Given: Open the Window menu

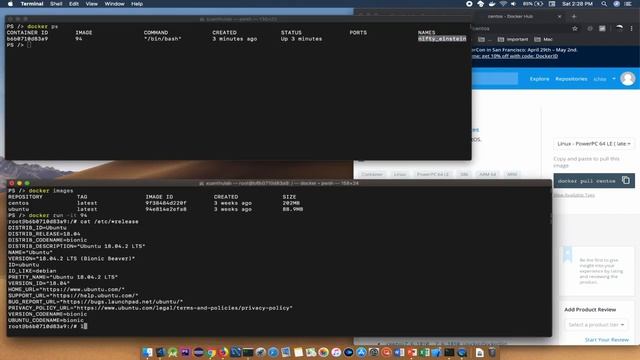Looking at the screenshot, I should coord(114,4).
